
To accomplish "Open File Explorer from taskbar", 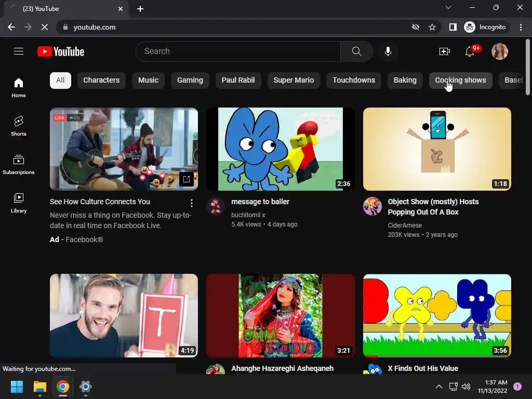I will click(x=39, y=387).
